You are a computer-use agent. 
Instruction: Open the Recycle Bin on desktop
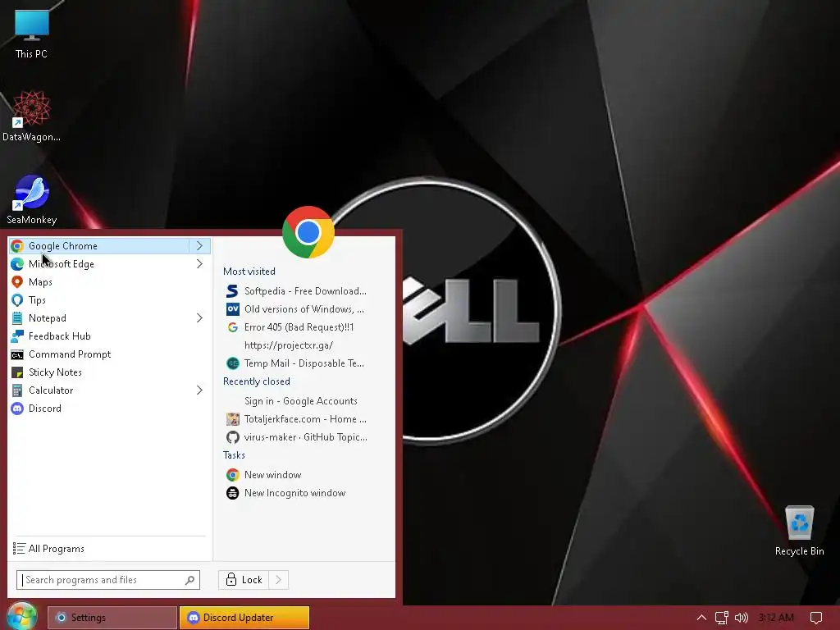799,531
